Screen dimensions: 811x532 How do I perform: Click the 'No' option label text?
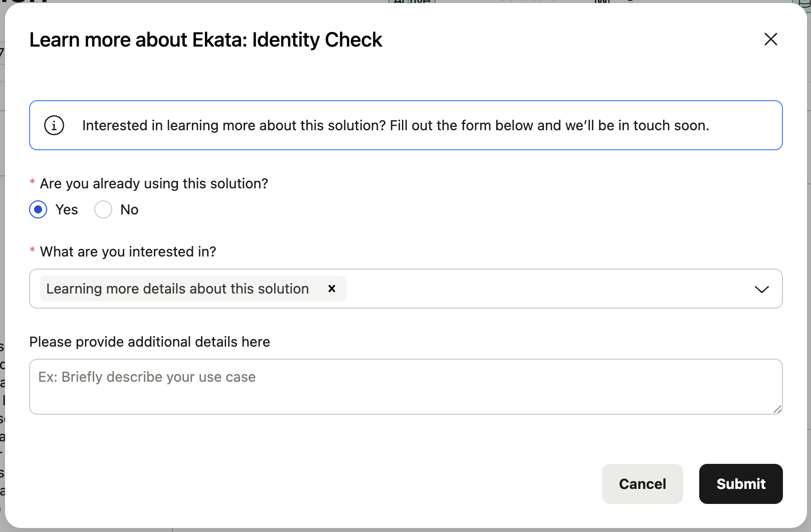coord(129,209)
